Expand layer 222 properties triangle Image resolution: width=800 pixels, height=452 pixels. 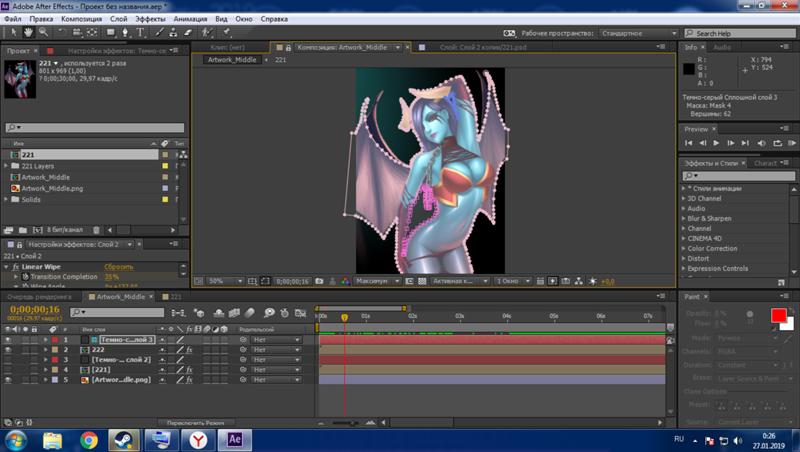point(45,350)
